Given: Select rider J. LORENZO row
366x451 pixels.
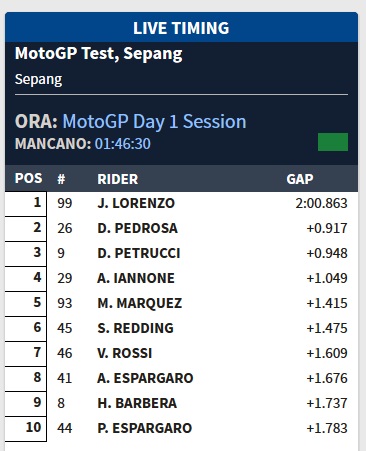Looking at the screenshot, I should point(182,203).
